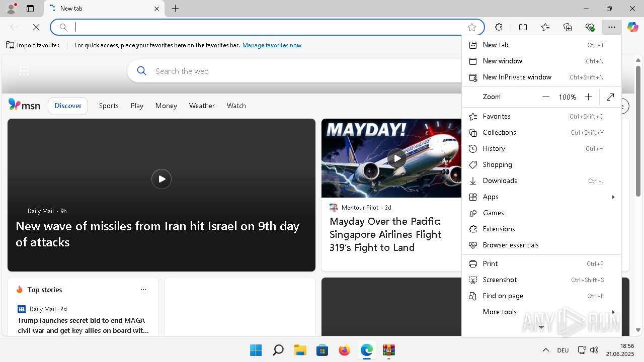Viewport: 644px width, 362px height.
Task: Open WinRAR icon in taskbar
Action: [x=388, y=350]
